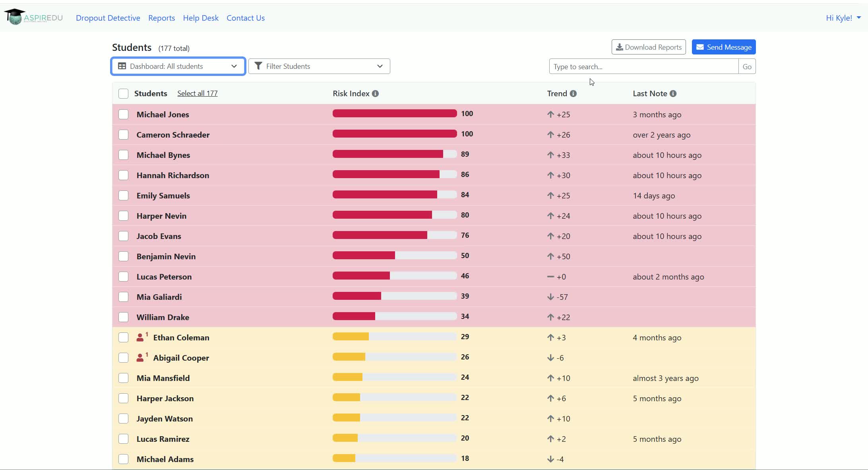Expand the Filter Students dropdown
Image resolution: width=868 pixels, height=470 pixels.
319,66
